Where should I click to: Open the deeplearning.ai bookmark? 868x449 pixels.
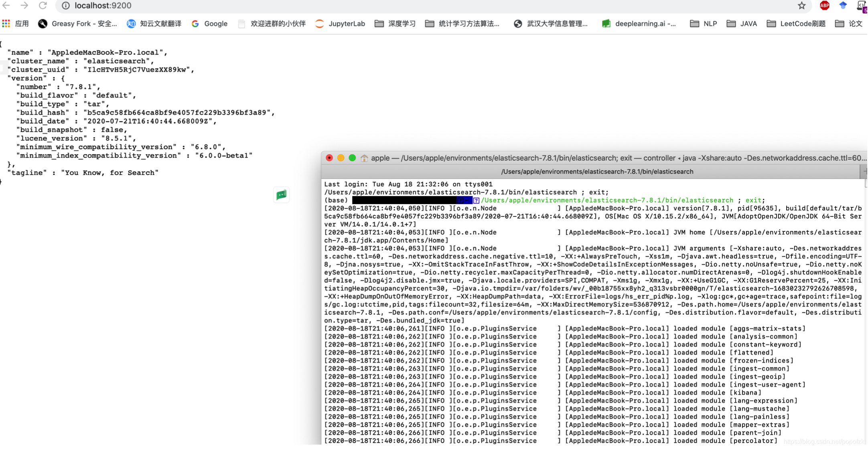[639, 24]
